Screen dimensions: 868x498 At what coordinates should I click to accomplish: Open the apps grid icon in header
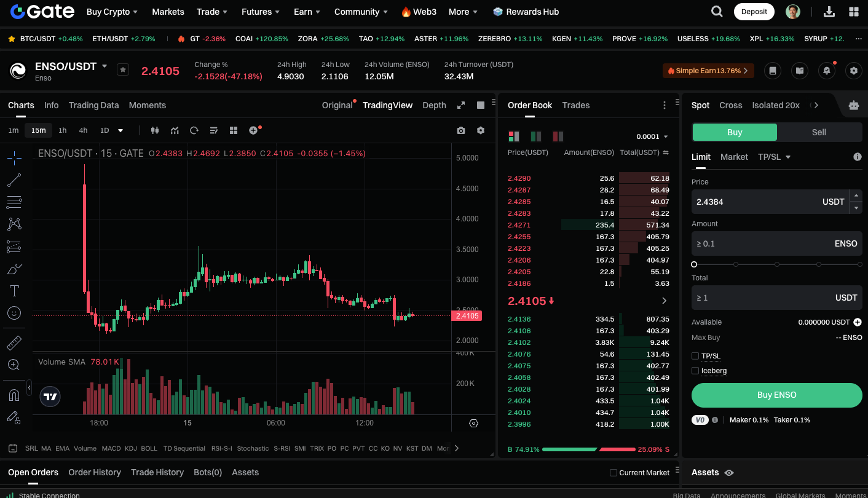point(854,12)
